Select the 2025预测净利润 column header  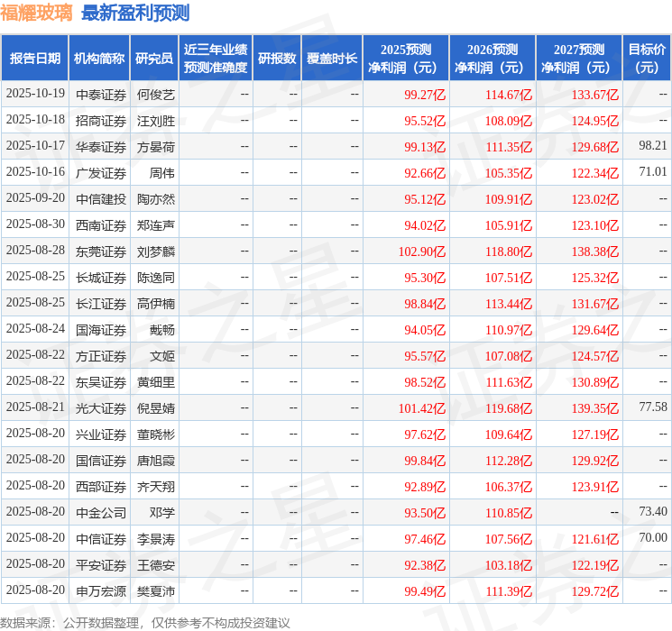(406, 58)
